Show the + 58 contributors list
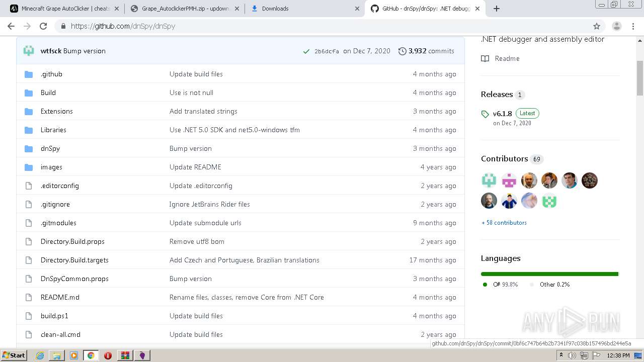 [504, 223]
